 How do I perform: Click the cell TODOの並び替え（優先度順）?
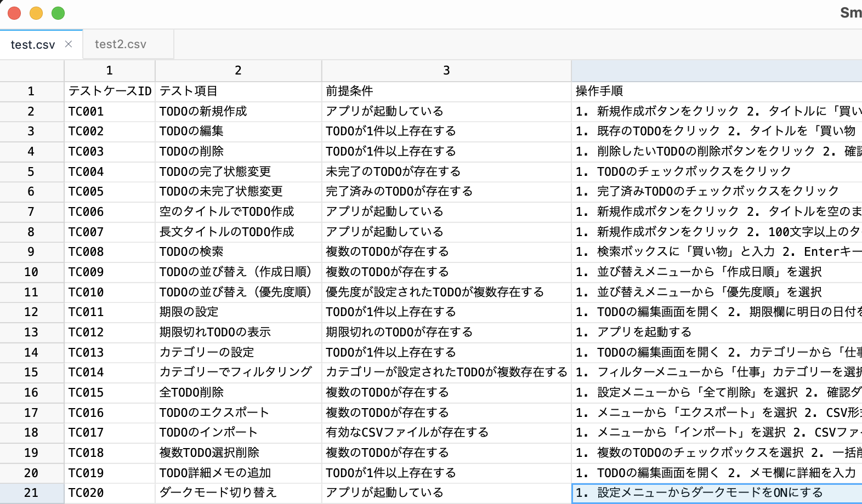pyautogui.click(x=239, y=293)
